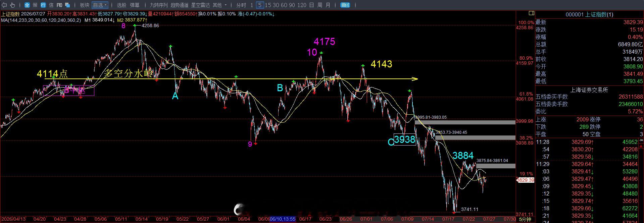
Task: Switch to the 5 minute period
Action: [x=260, y=5]
